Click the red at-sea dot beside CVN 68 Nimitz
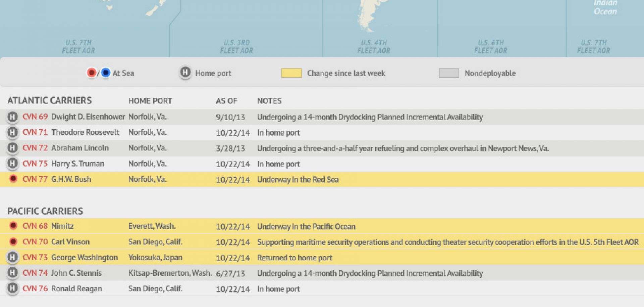644x307 pixels. [x=13, y=226]
